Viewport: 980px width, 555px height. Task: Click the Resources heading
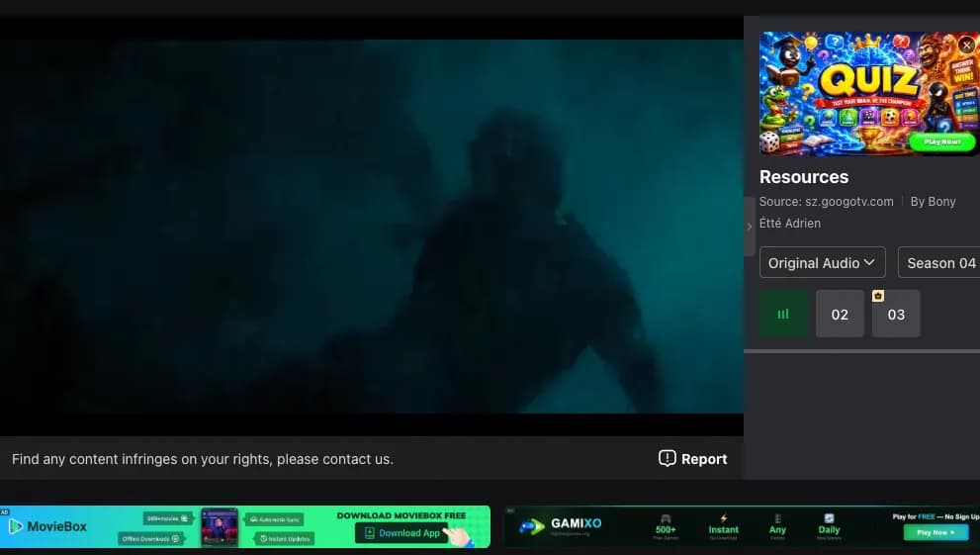pyautogui.click(x=804, y=177)
